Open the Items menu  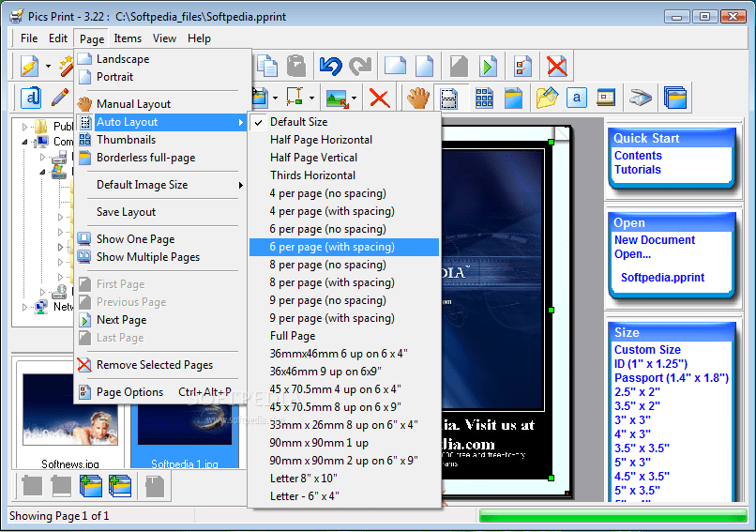click(x=128, y=38)
